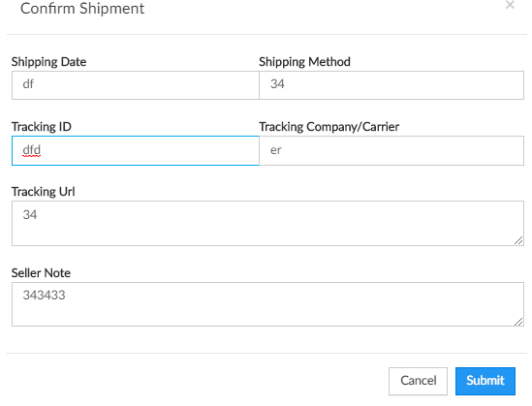This screenshot has width=532, height=406.
Task: Click the Tracking ID label
Action: (x=42, y=127)
